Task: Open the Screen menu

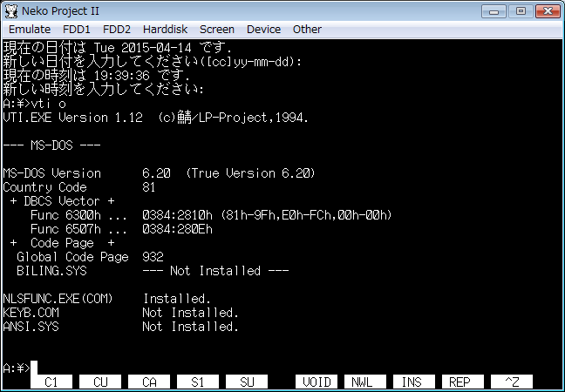Action: tap(217, 29)
